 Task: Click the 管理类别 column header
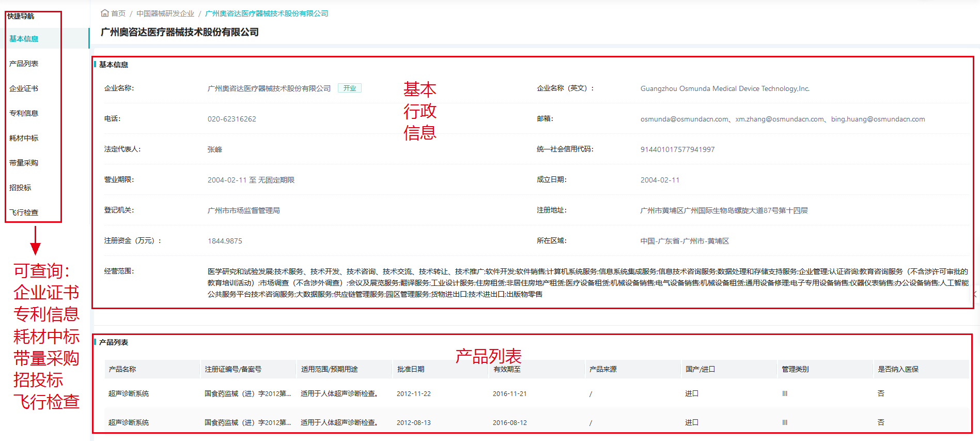point(795,369)
